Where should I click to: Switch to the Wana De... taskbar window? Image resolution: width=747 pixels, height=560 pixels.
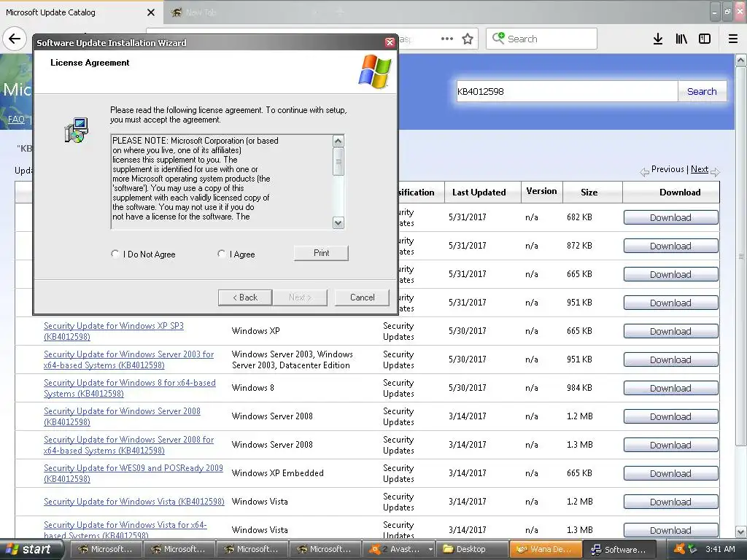(x=546, y=549)
